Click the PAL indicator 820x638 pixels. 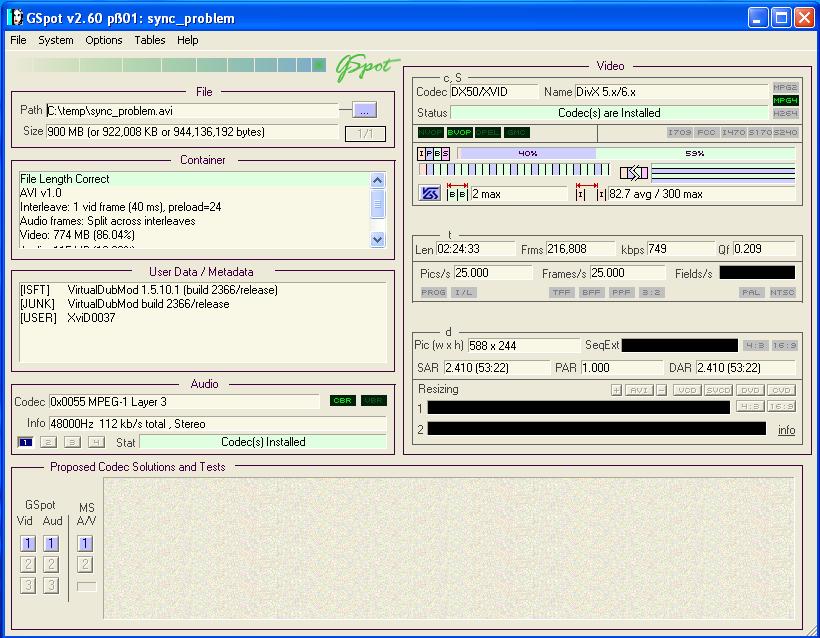pos(751,292)
